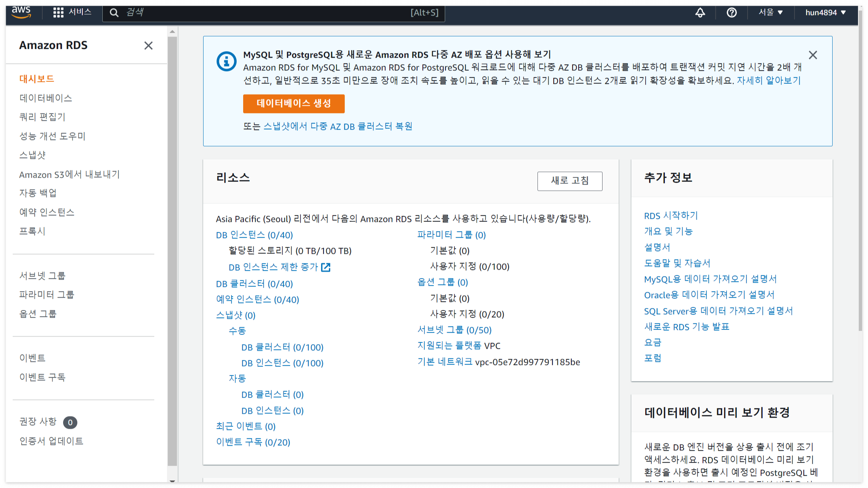Click the 자세히 알아보기 link
This screenshot has height=488, width=868.
click(x=768, y=81)
